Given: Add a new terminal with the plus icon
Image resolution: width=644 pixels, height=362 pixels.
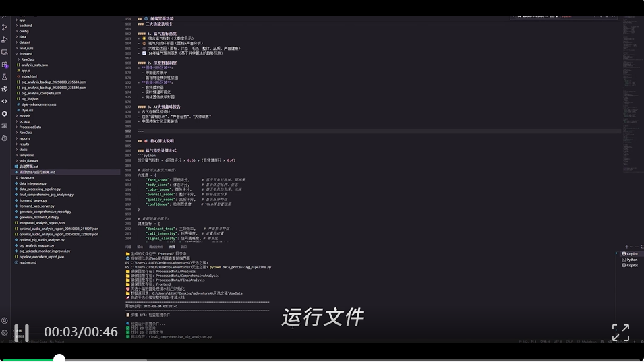Looking at the screenshot, I should click(626, 247).
